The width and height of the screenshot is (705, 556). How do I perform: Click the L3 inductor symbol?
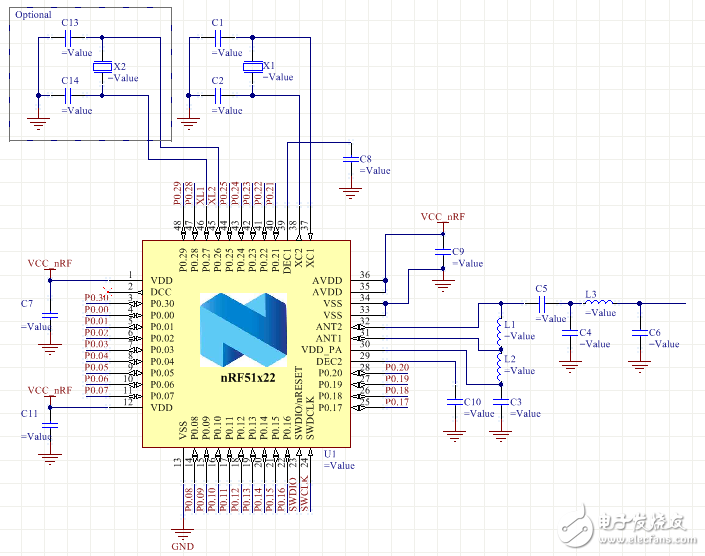[x=598, y=302]
